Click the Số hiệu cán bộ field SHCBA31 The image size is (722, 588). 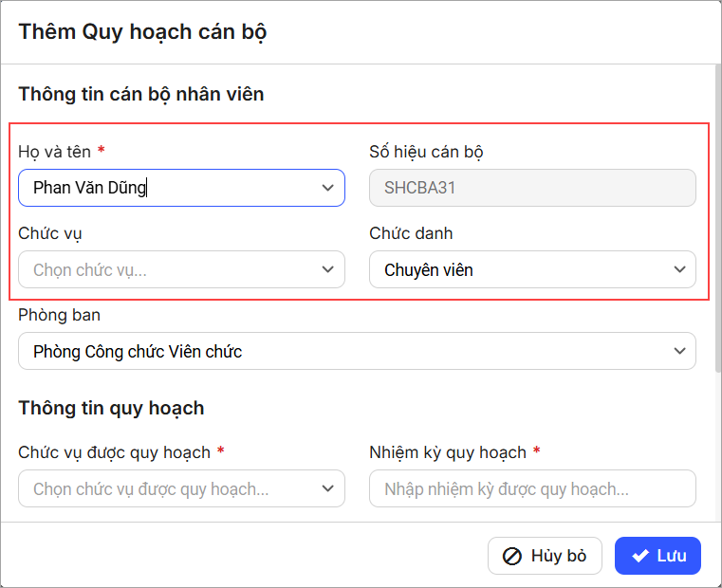(x=531, y=188)
